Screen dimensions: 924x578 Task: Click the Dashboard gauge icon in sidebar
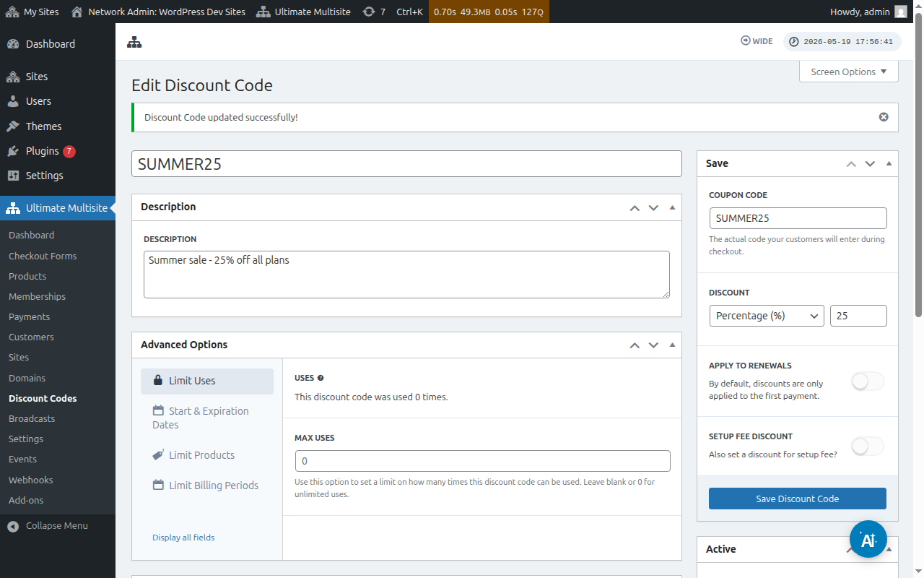coord(13,44)
